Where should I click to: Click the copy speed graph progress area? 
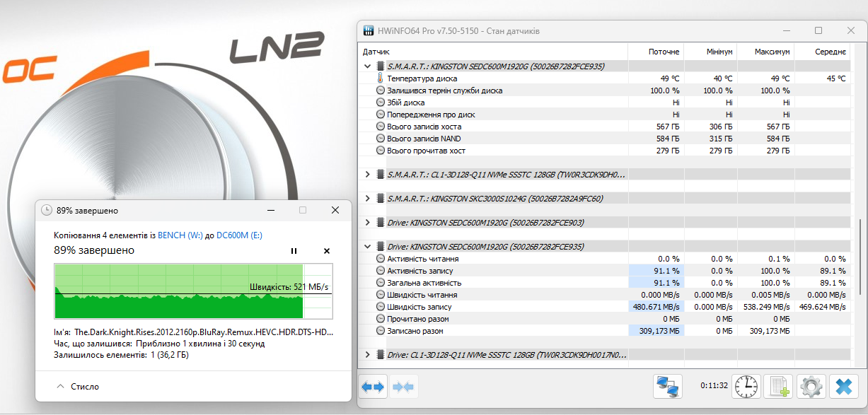click(193, 291)
